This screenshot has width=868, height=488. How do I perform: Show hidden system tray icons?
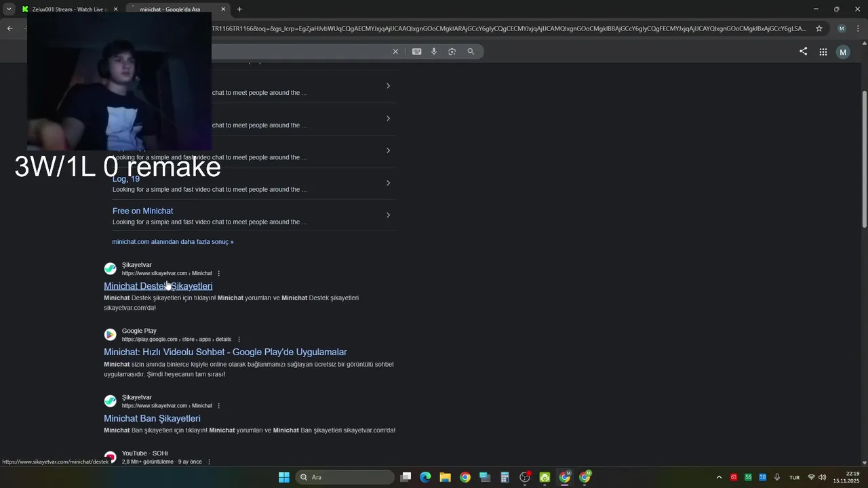tap(719, 477)
